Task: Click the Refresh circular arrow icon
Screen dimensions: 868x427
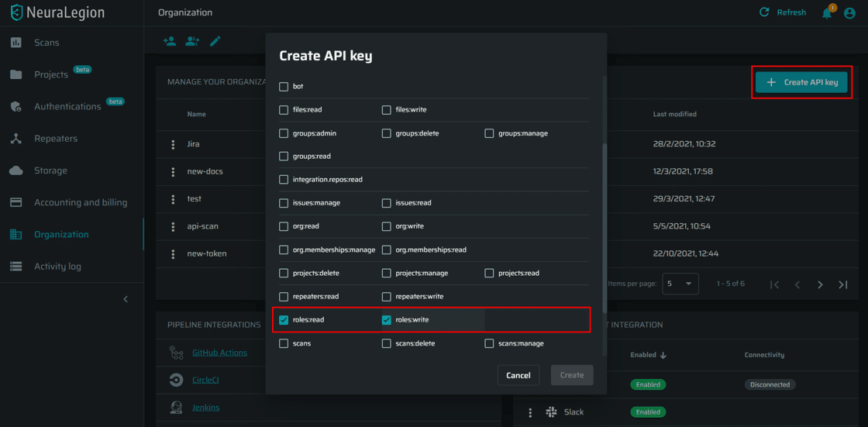Action: (764, 12)
